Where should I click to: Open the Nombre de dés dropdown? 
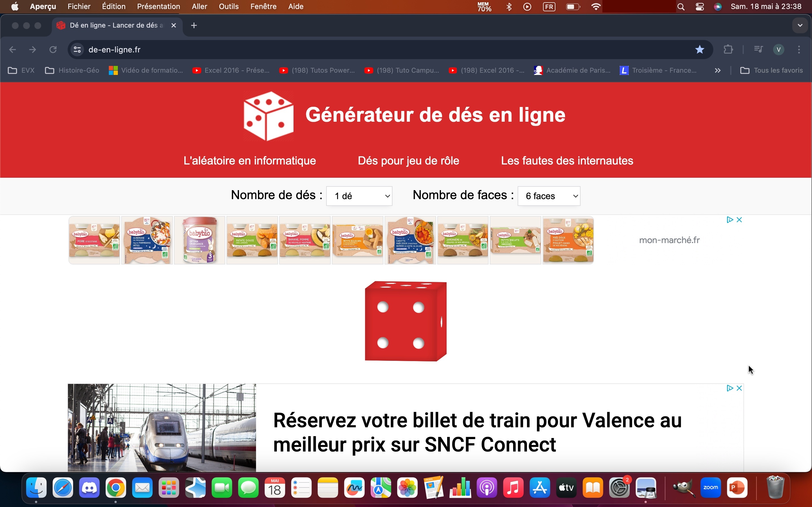click(x=359, y=196)
